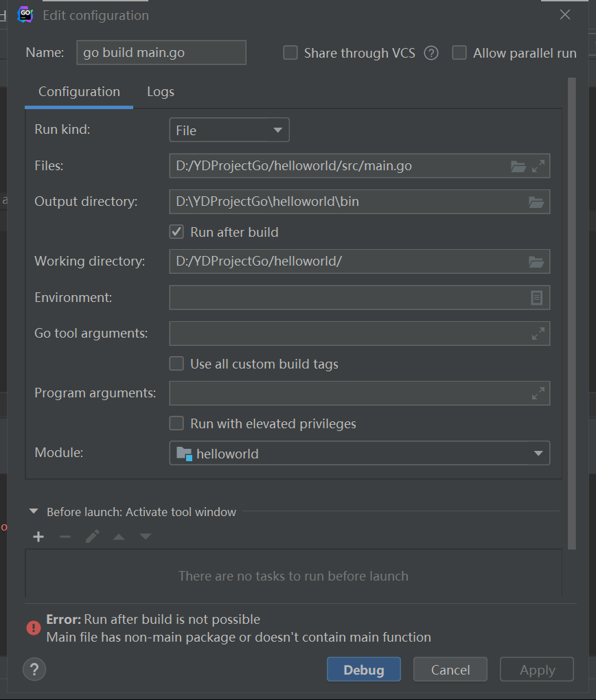Browse Working directory folder icon
596x700 pixels.
click(x=536, y=261)
